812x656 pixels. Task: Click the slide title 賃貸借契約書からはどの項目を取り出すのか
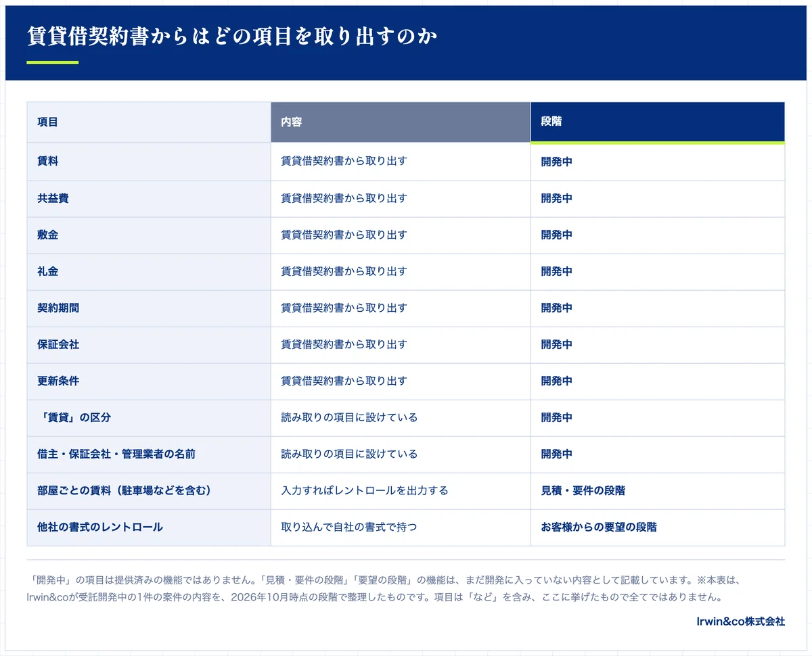[232, 37]
